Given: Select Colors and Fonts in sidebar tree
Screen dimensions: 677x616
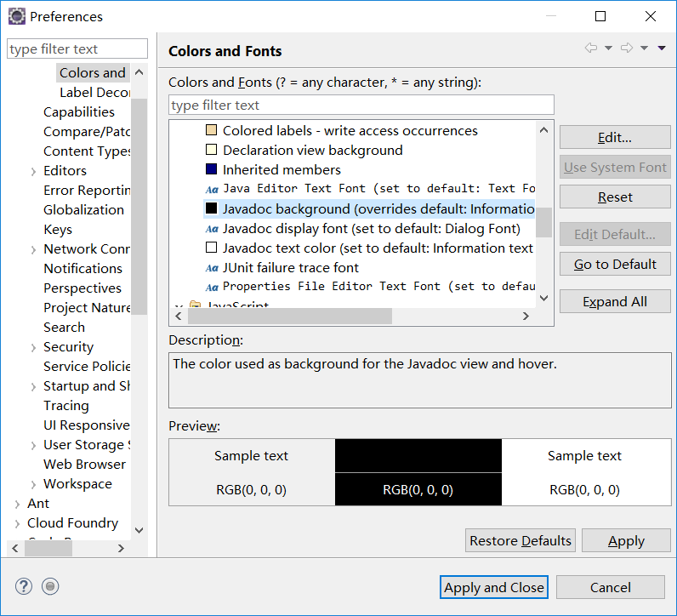Looking at the screenshot, I should pyautogui.click(x=93, y=72).
